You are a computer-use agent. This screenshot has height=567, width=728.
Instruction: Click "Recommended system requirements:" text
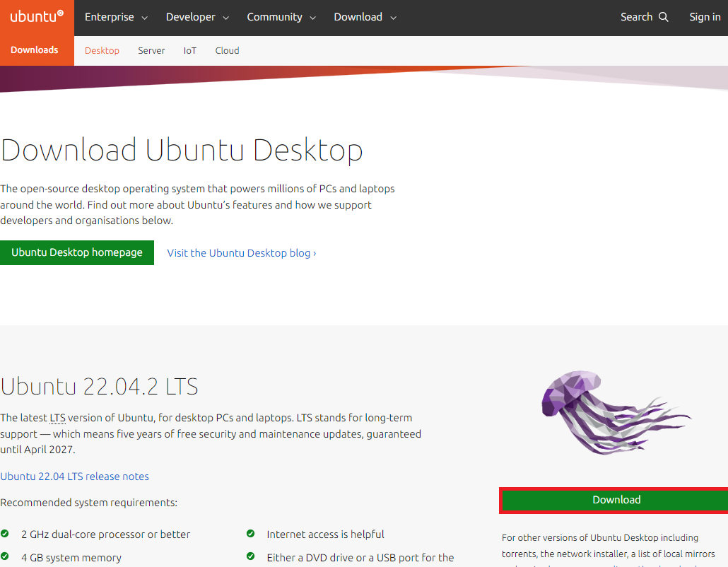pyautogui.click(x=88, y=503)
